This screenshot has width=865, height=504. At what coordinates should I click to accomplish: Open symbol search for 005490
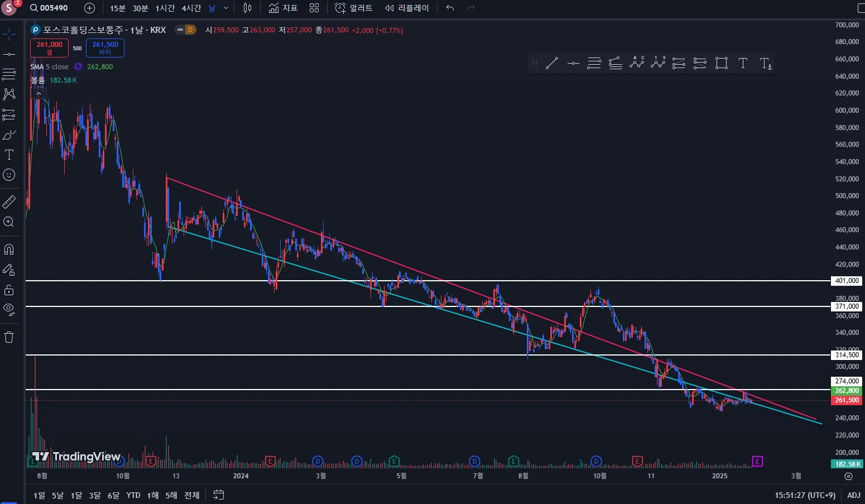pyautogui.click(x=49, y=8)
